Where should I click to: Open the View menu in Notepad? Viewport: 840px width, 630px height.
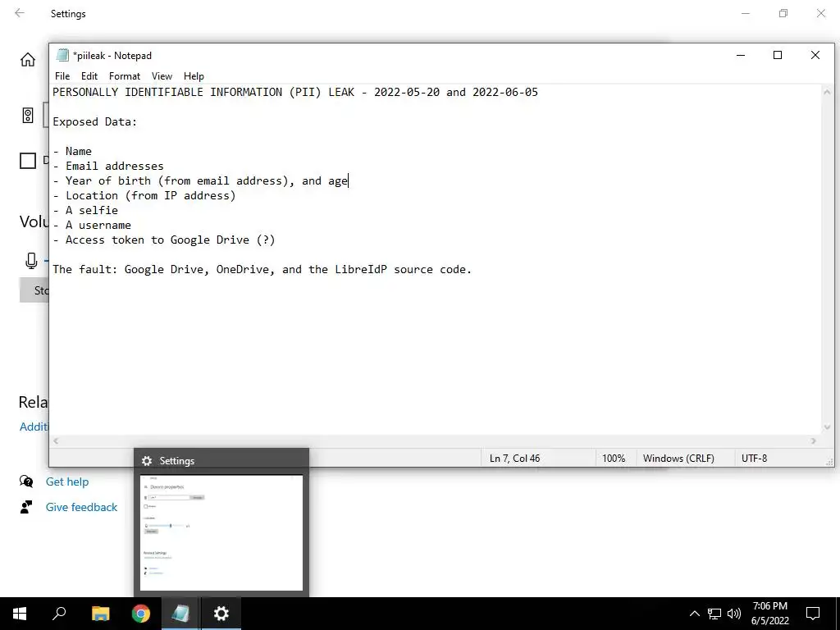coord(162,76)
